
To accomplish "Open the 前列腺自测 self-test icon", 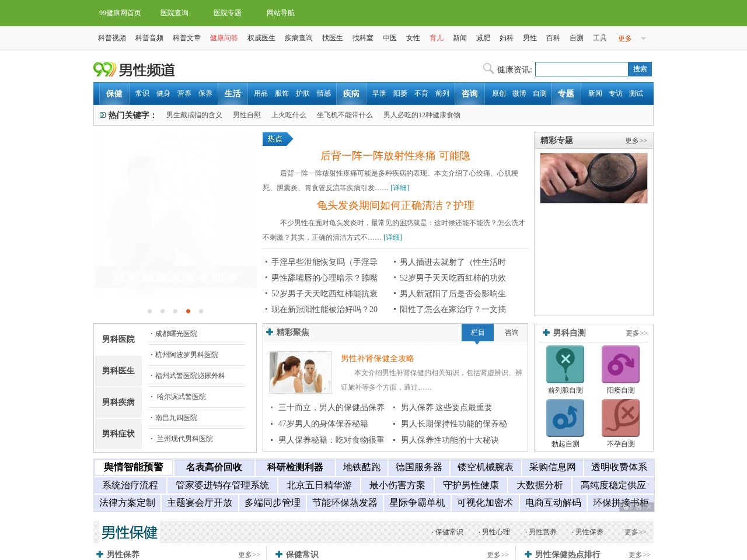I will (564, 364).
